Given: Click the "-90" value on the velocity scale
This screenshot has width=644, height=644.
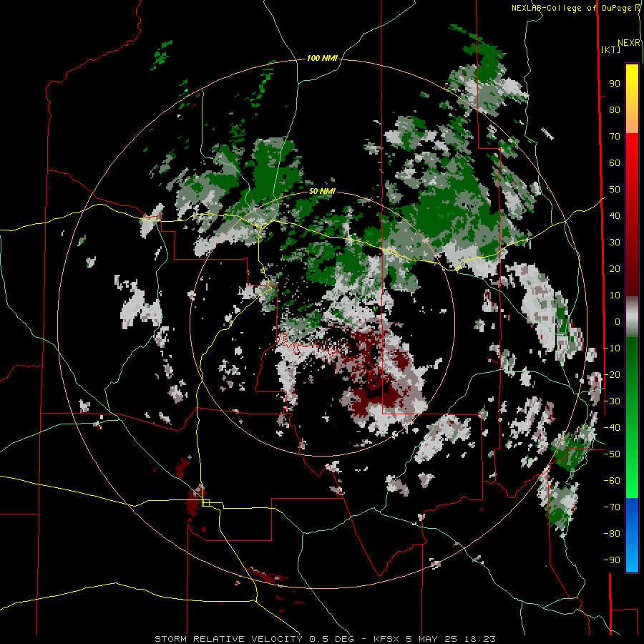Looking at the screenshot, I should tap(612, 560).
